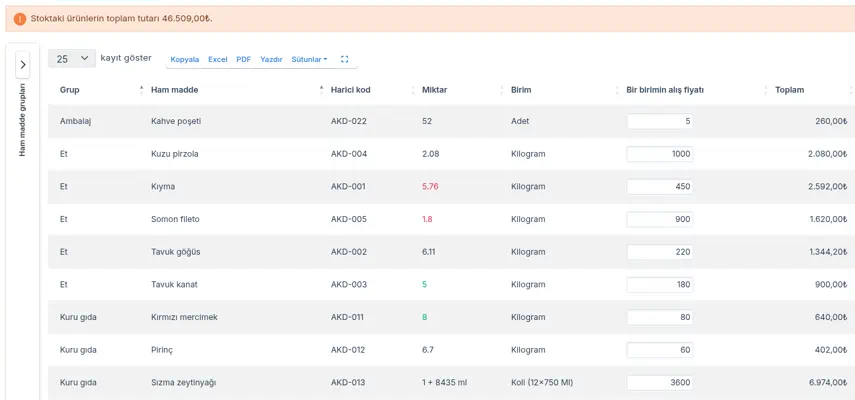The height and width of the screenshot is (400, 855).
Task: Select the Somon fileto cell
Action: click(175, 219)
